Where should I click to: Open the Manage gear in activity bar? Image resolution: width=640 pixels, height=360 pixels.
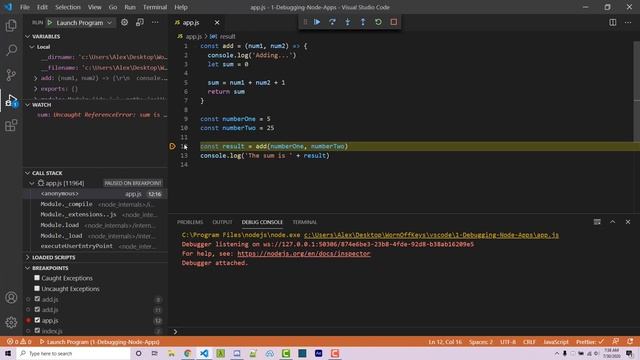11,322
